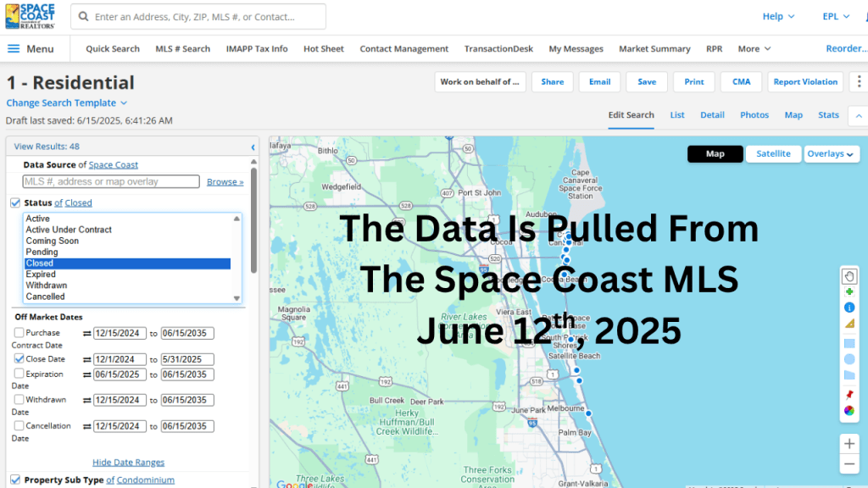The width and height of the screenshot is (868, 488).
Task: Toggle the Status checkbox
Action: coord(14,202)
